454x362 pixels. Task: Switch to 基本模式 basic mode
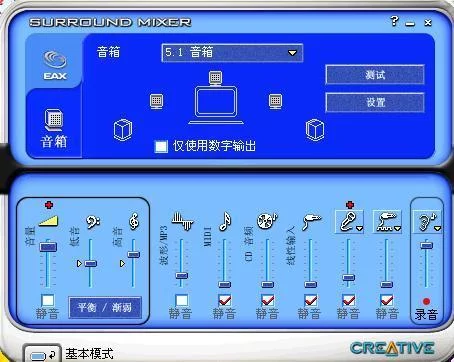tap(42, 354)
